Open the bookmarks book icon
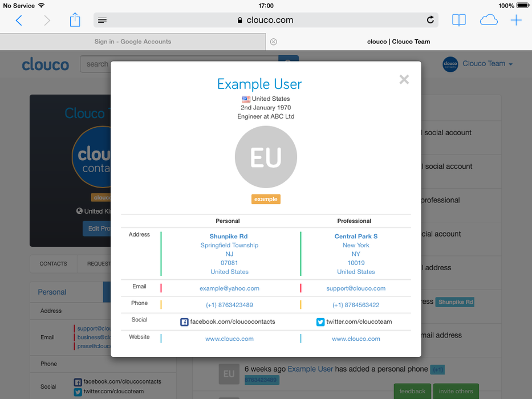The height and width of the screenshot is (399, 532). point(458,21)
